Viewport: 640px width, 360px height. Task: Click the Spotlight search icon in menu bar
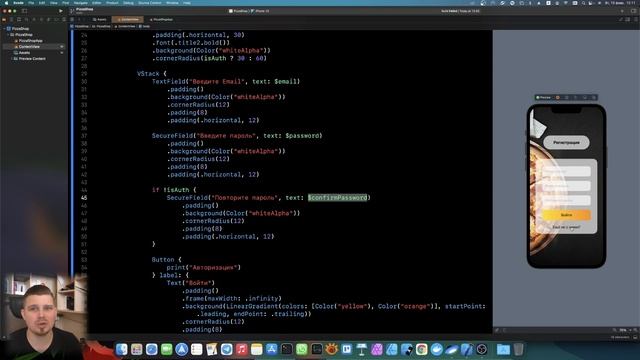coord(583,3)
